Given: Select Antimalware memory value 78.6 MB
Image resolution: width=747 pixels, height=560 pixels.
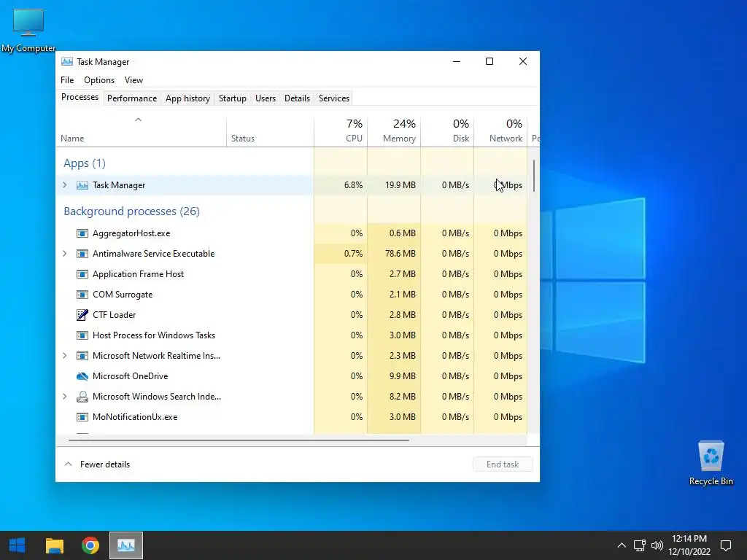Looking at the screenshot, I should pyautogui.click(x=400, y=254).
